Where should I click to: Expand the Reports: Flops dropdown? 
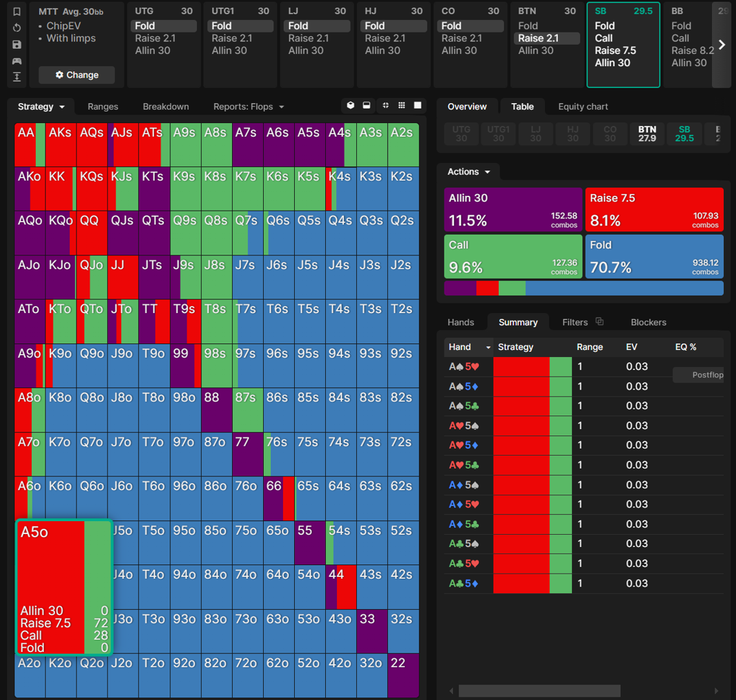click(x=248, y=107)
